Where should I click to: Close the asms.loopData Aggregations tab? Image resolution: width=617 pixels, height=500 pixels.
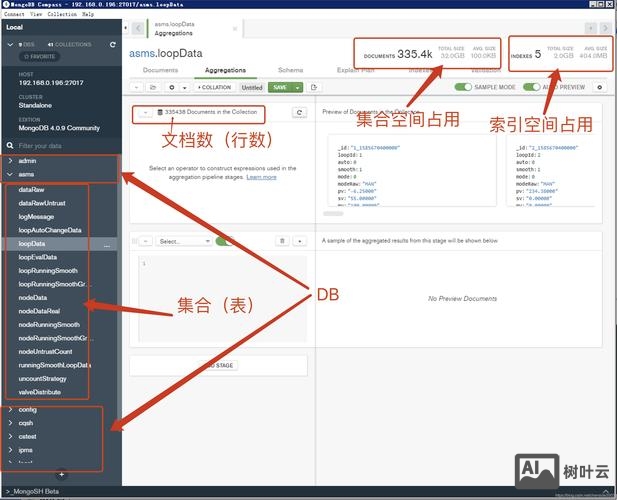point(235,29)
